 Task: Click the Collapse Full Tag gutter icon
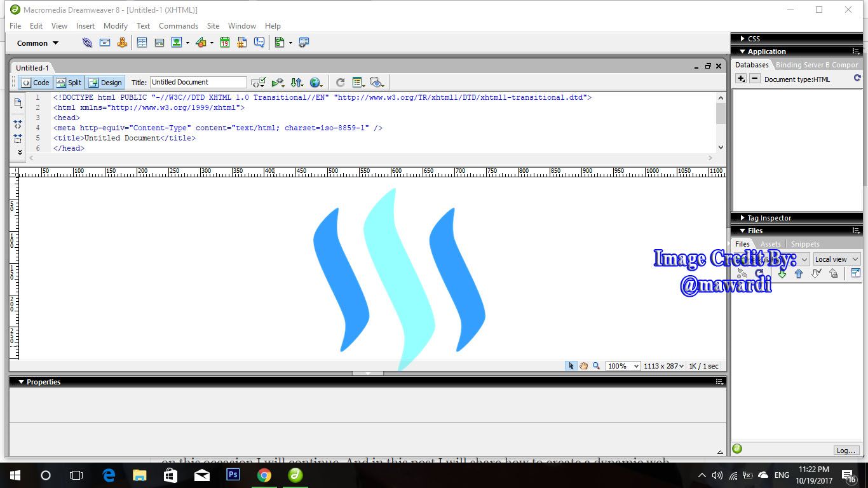pyautogui.click(x=18, y=125)
